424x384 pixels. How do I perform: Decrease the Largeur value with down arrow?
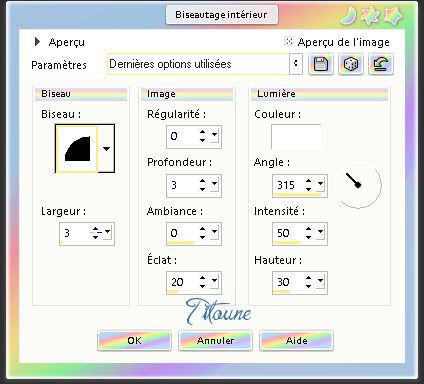coord(96,237)
